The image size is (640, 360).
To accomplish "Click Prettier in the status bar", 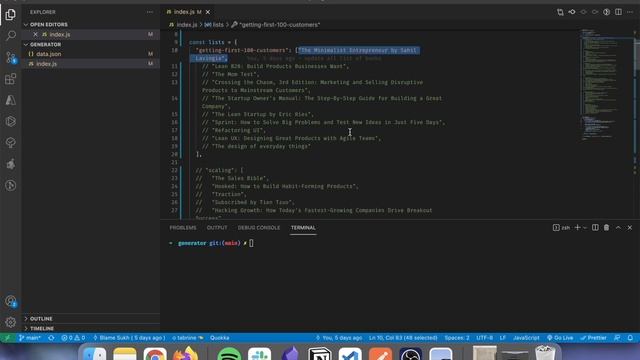I will (593, 338).
